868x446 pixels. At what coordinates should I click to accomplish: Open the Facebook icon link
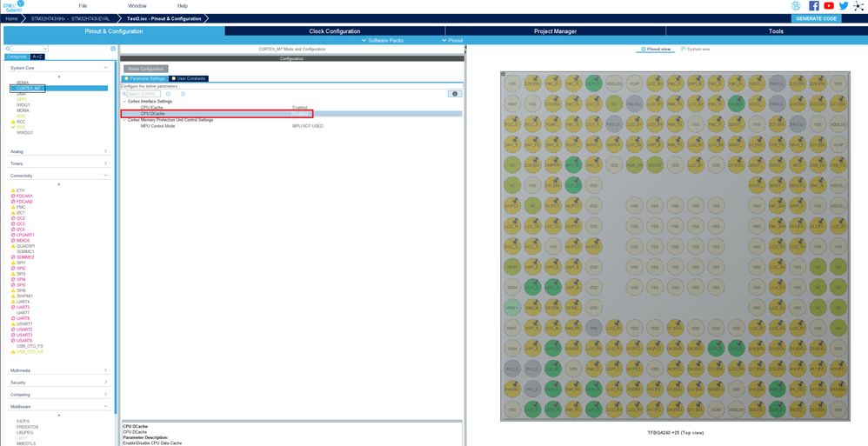pyautogui.click(x=813, y=6)
